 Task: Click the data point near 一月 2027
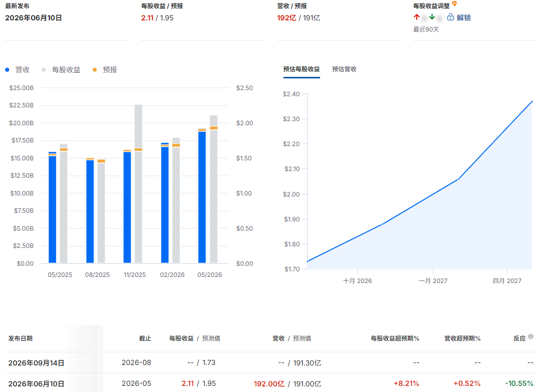click(459, 179)
